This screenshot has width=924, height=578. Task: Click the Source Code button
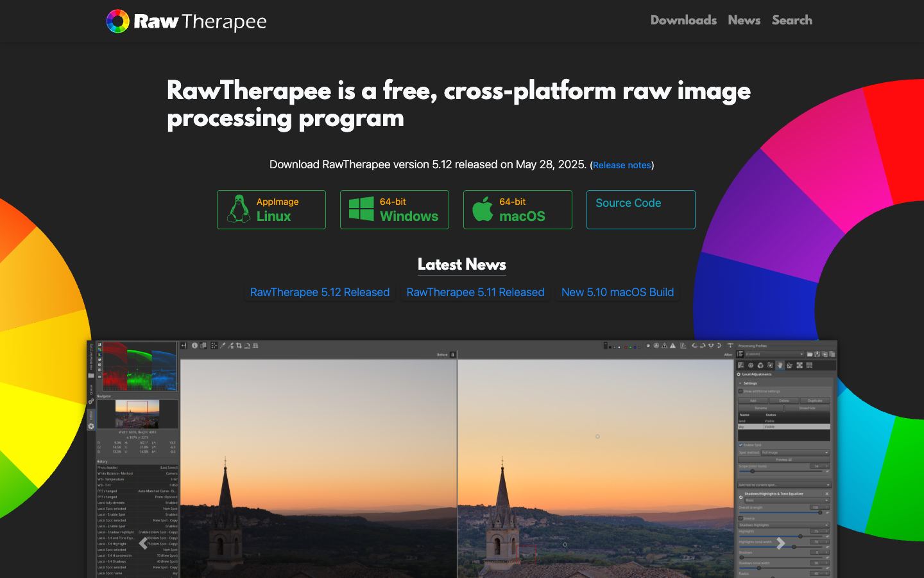(x=641, y=209)
